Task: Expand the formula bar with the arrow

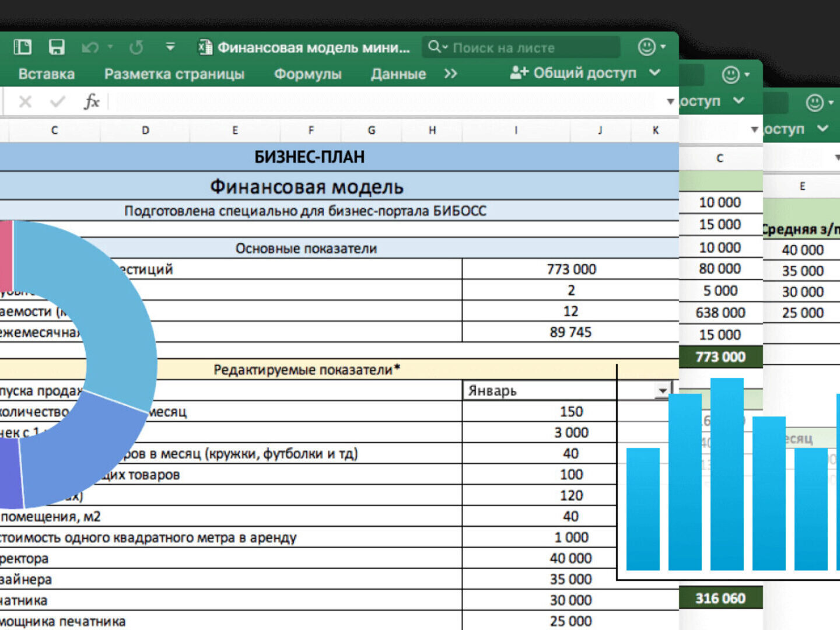Action: 670,101
